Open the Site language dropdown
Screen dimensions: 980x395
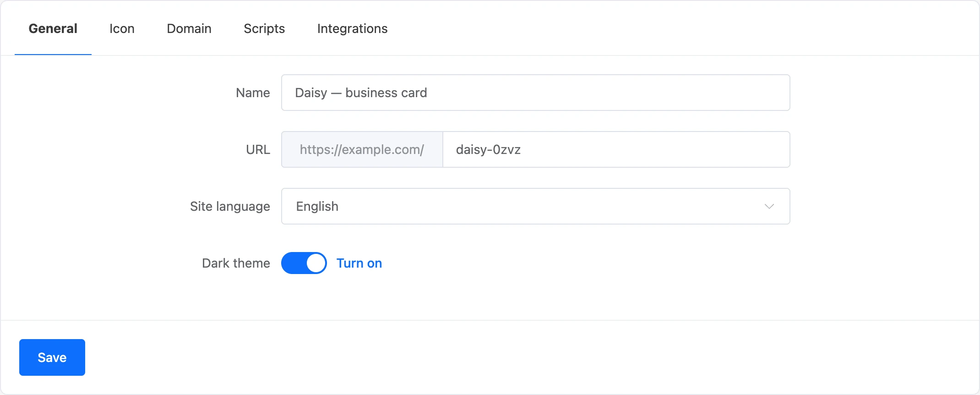(535, 206)
